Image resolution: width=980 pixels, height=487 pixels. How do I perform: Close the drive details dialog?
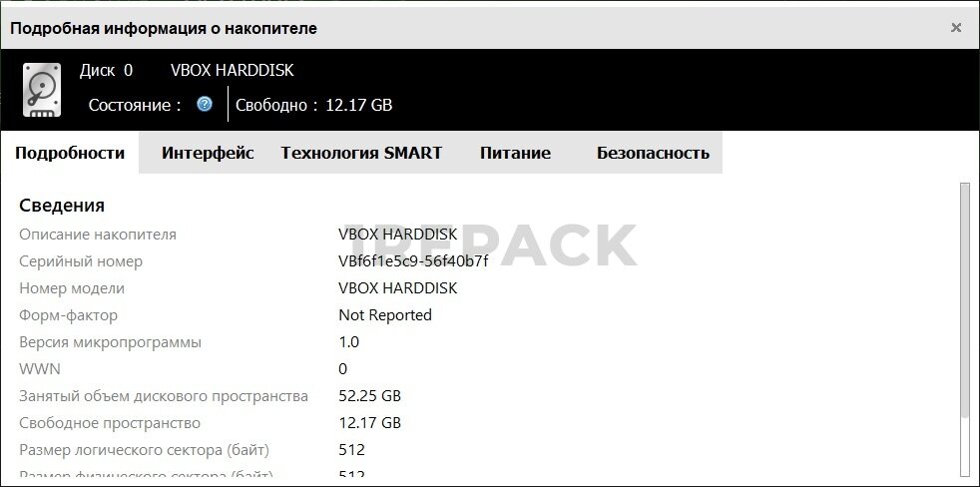pyautogui.click(x=956, y=28)
